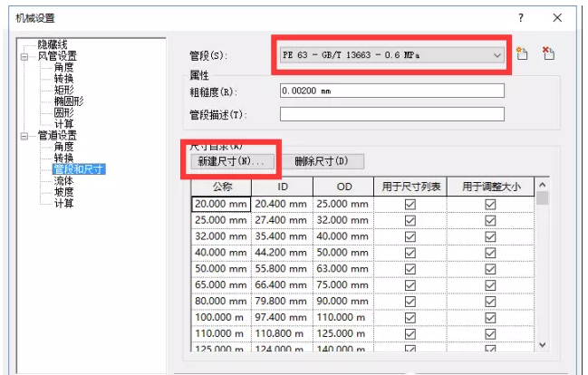Toggle 用于尺寸列表 checkbox for 20.000 mm row
The width and height of the screenshot is (588, 375).
pyautogui.click(x=410, y=205)
